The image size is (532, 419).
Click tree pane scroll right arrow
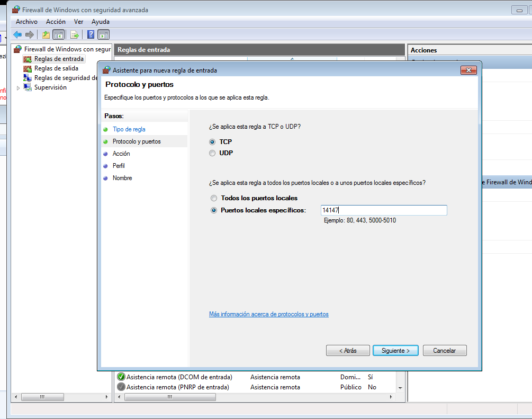click(x=106, y=397)
